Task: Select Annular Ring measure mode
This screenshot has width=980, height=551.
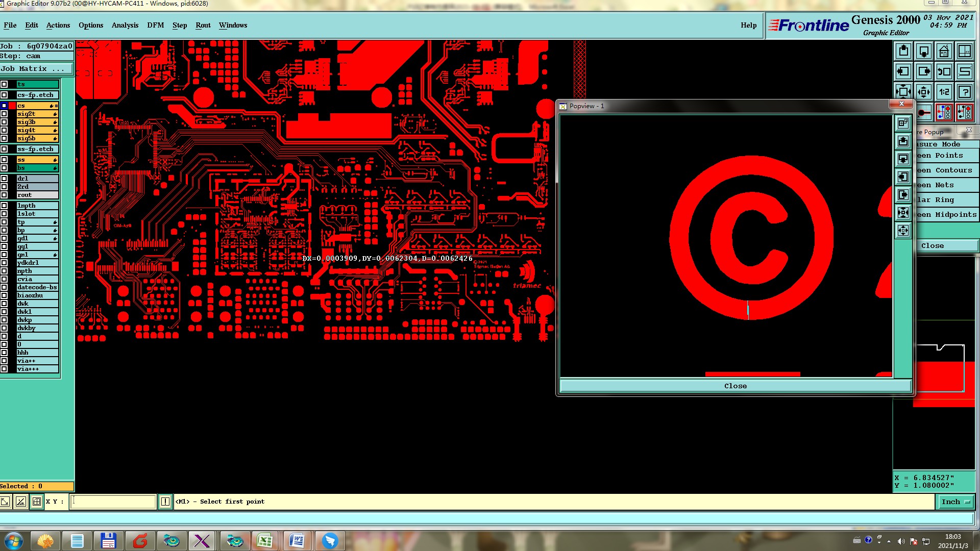Action: [x=947, y=199]
